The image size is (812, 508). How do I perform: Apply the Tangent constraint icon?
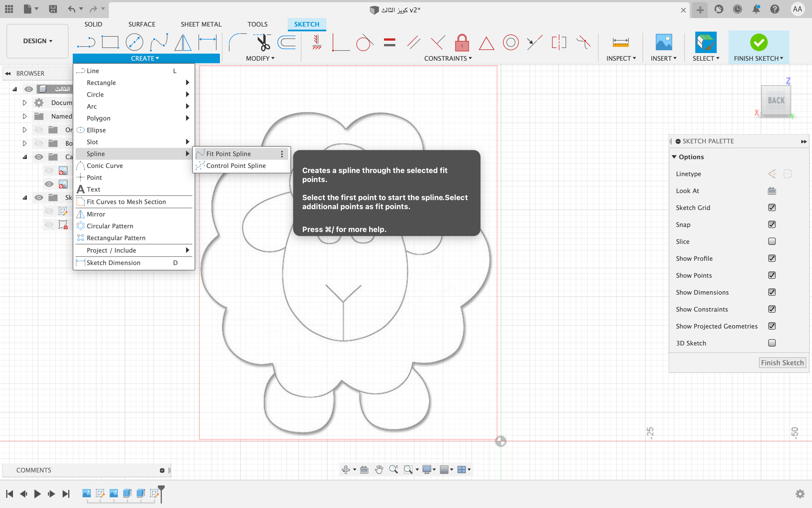pyautogui.click(x=365, y=42)
